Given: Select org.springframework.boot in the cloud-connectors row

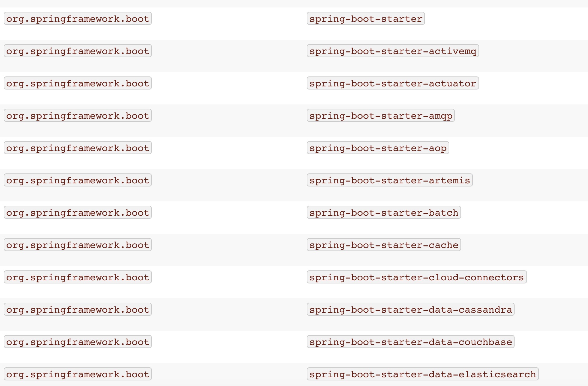Looking at the screenshot, I should pos(77,277).
